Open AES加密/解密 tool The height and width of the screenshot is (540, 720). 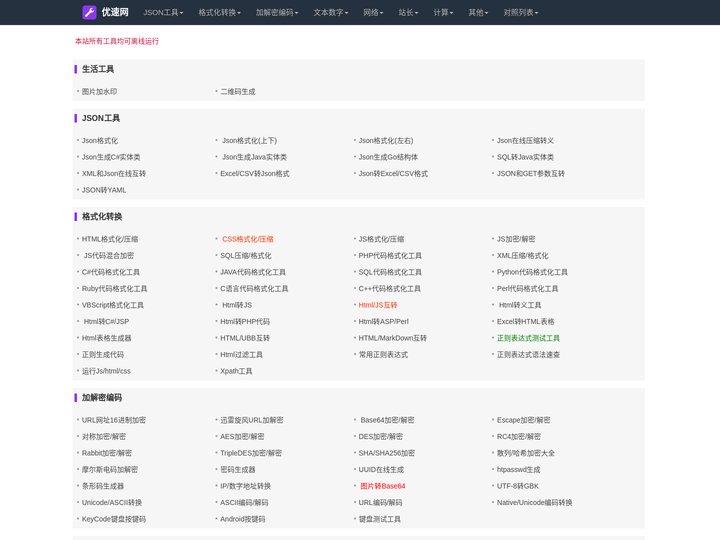click(242, 437)
